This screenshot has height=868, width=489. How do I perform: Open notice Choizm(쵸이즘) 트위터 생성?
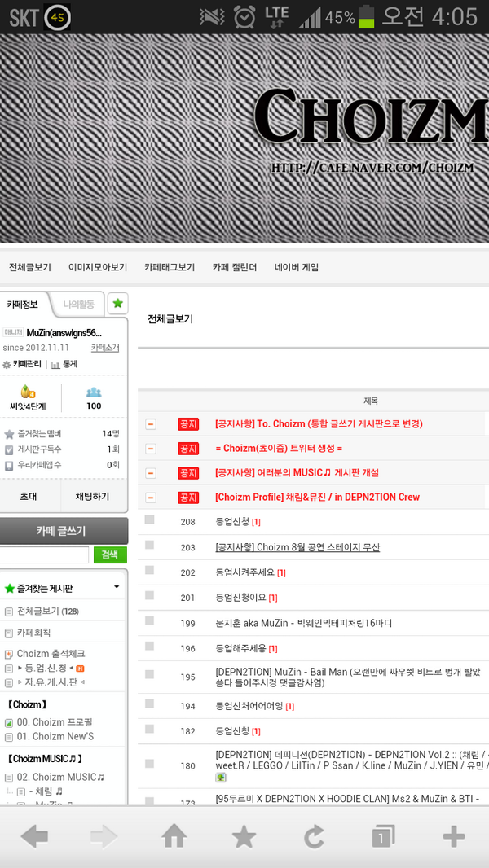pyautogui.click(x=279, y=449)
